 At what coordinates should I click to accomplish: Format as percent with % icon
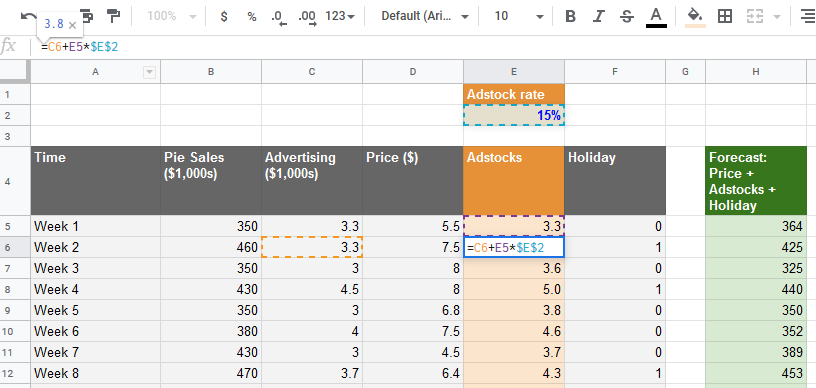tap(252, 17)
